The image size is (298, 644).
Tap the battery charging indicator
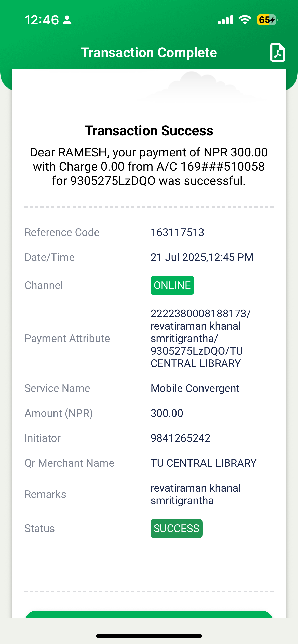click(x=267, y=20)
